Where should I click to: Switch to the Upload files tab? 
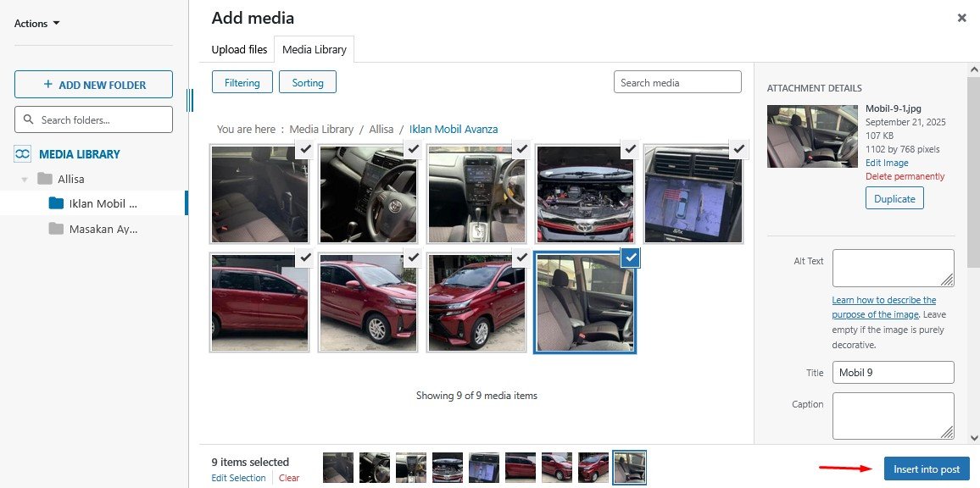click(x=239, y=49)
